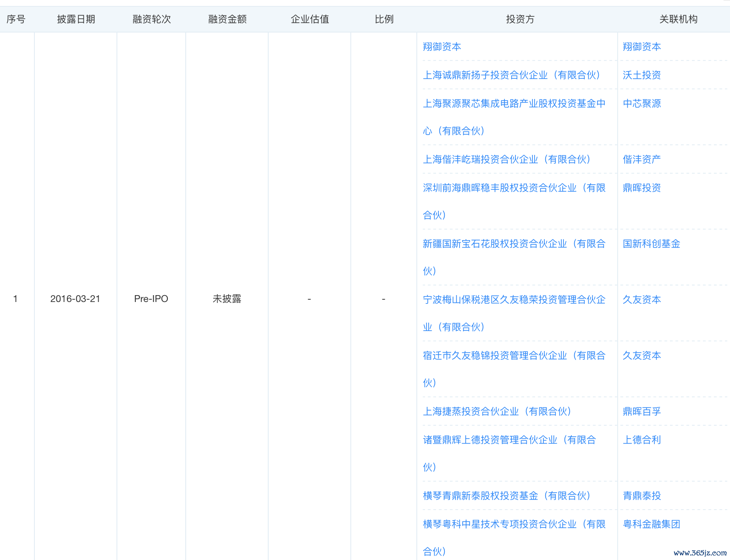730x560 pixels.
Task: Open 上海捷蒸投资合伙企业 investor link
Action: pyautogui.click(x=498, y=412)
